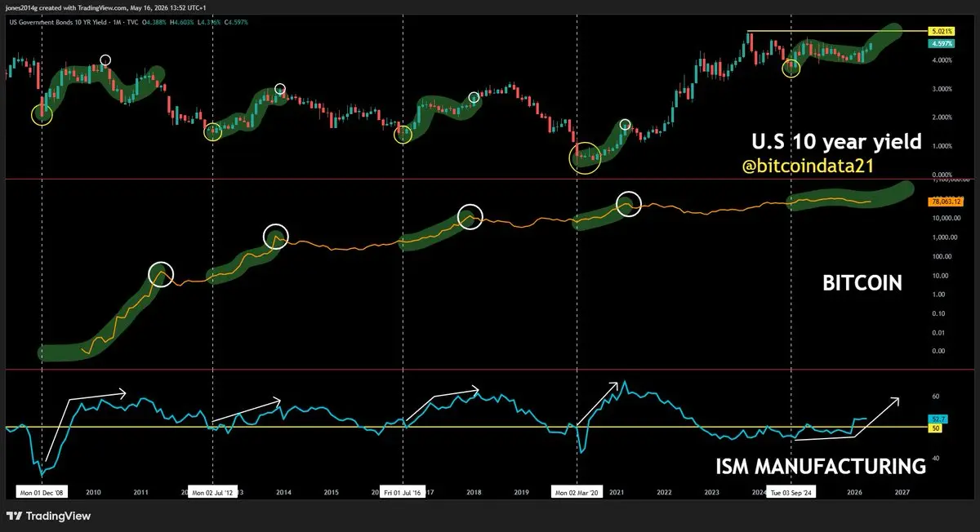Click the high value H4.603% in legend
The height and width of the screenshot is (532, 980).
point(182,22)
